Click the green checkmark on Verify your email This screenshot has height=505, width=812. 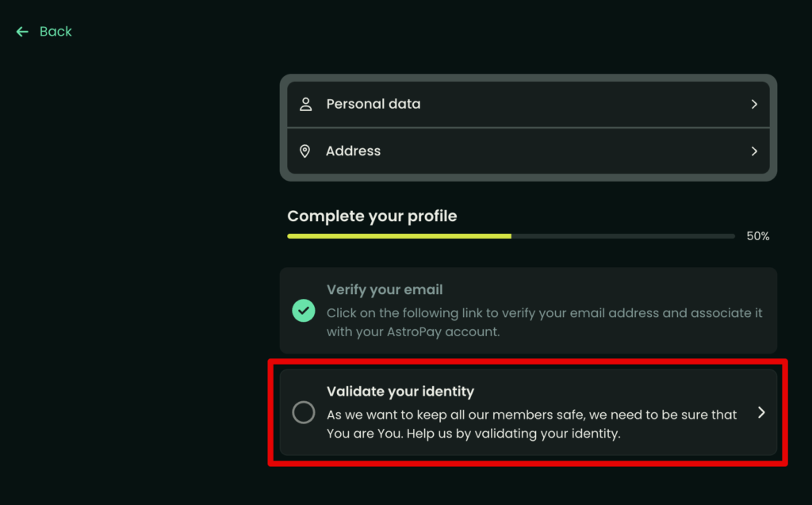point(304,311)
